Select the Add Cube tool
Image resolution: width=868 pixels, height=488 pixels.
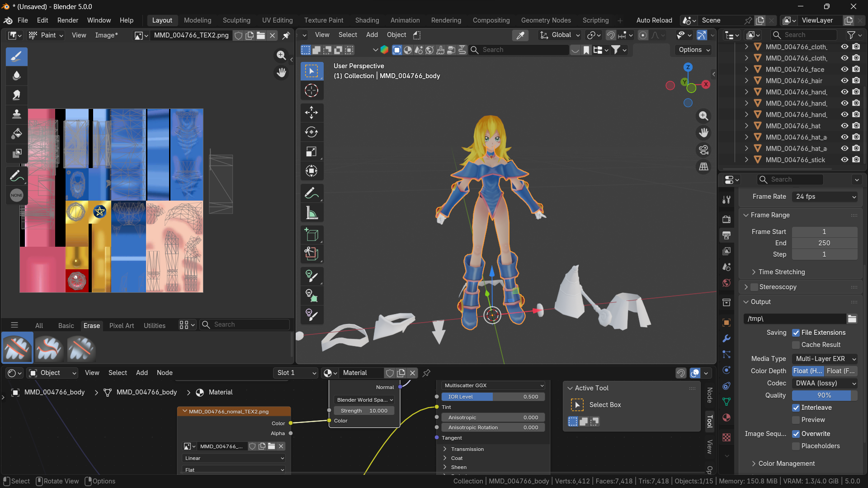tap(311, 235)
